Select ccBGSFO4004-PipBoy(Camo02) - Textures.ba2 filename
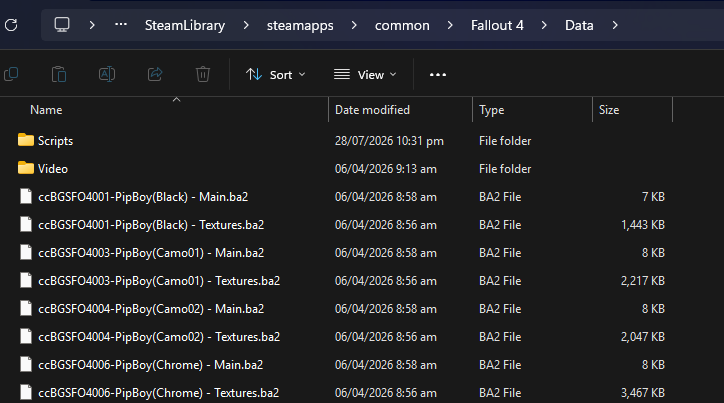The image size is (724, 403). point(159,337)
